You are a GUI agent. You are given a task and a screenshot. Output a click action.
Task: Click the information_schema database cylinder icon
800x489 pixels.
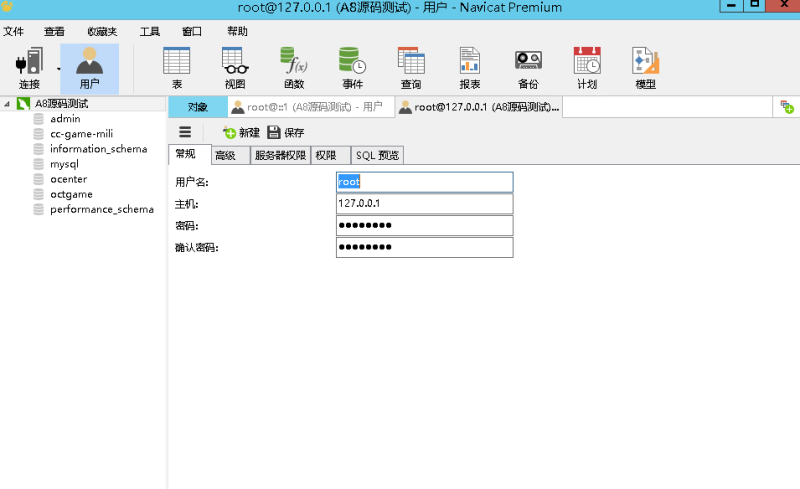click(x=38, y=149)
